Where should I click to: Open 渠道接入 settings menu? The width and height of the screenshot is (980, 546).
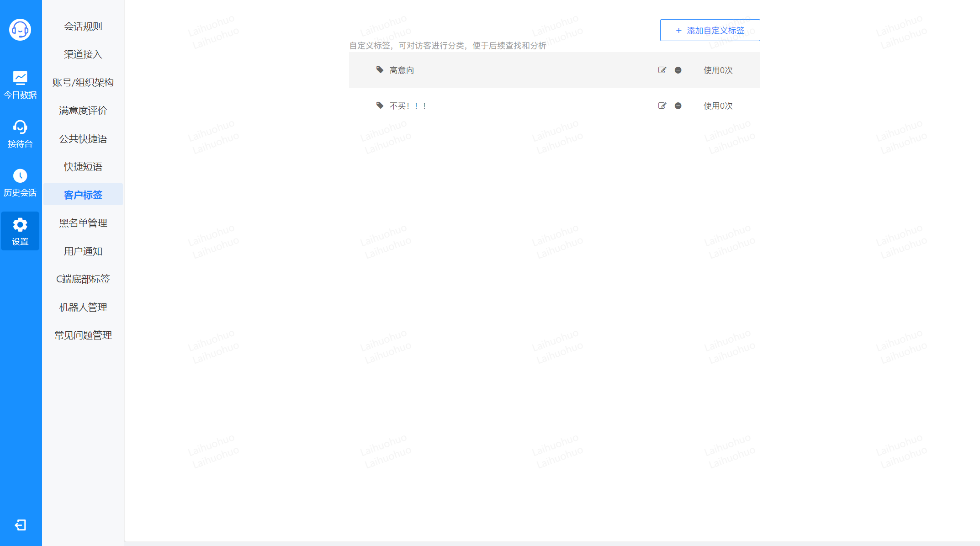point(83,54)
